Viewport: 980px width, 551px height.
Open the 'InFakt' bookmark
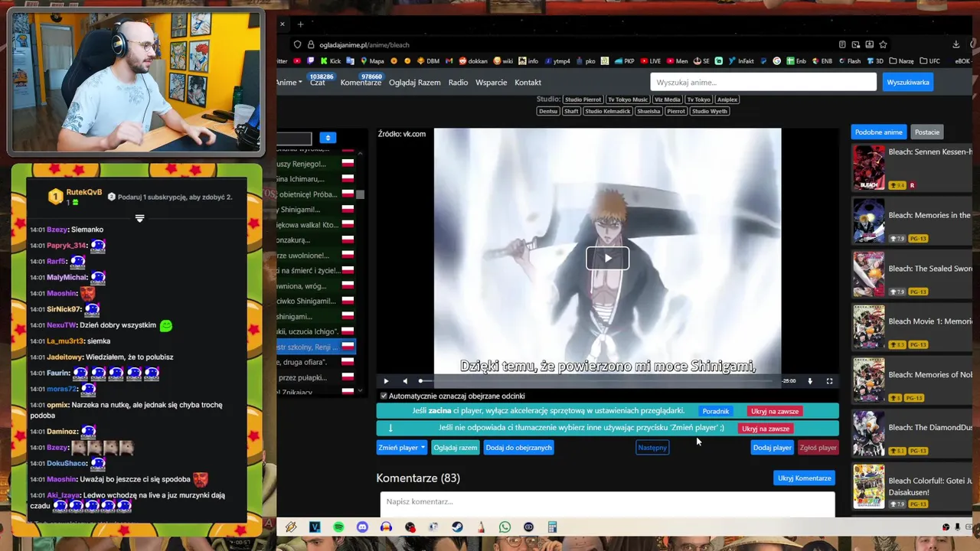coord(741,61)
